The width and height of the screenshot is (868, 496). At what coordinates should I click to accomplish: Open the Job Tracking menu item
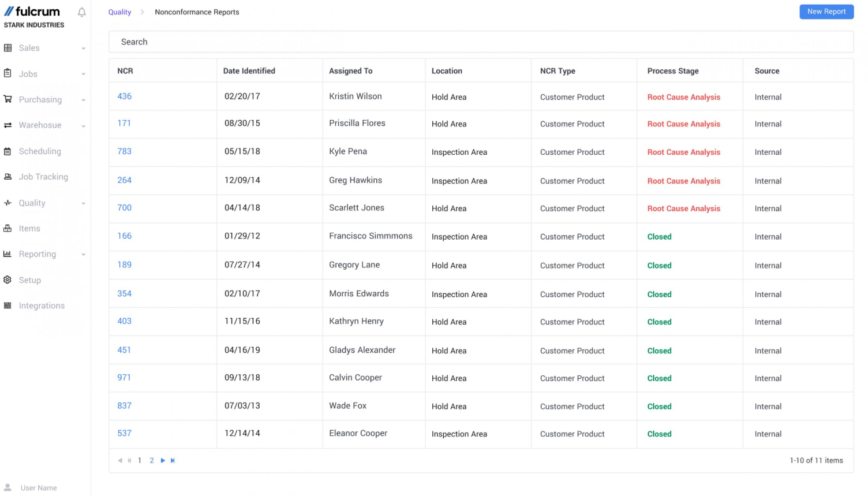[x=43, y=177]
